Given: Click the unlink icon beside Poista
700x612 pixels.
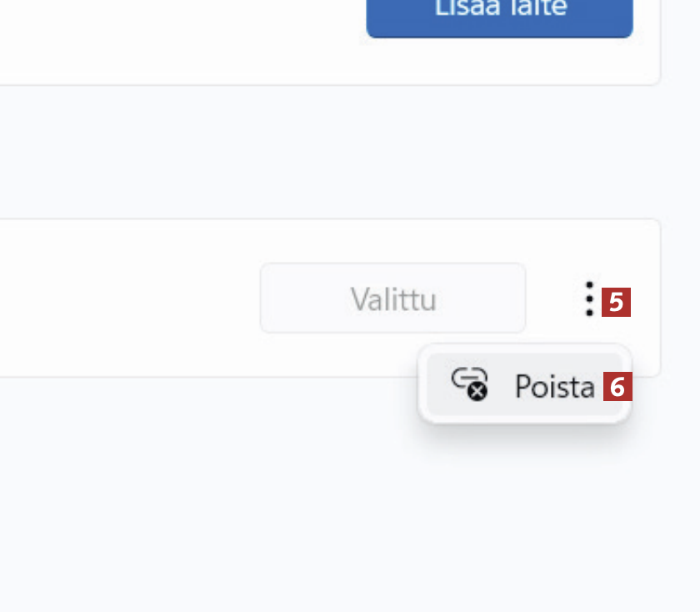Looking at the screenshot, I should [470, 384].
